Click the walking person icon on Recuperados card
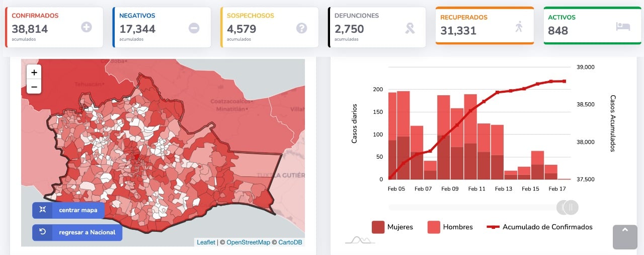 (x=519, y=27)
